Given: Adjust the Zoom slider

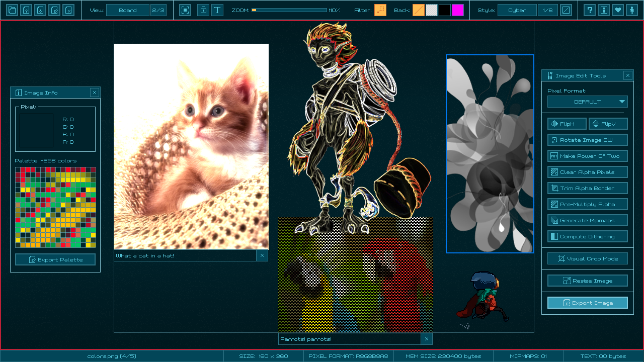Looking at the screenshot, I should 289,10.
